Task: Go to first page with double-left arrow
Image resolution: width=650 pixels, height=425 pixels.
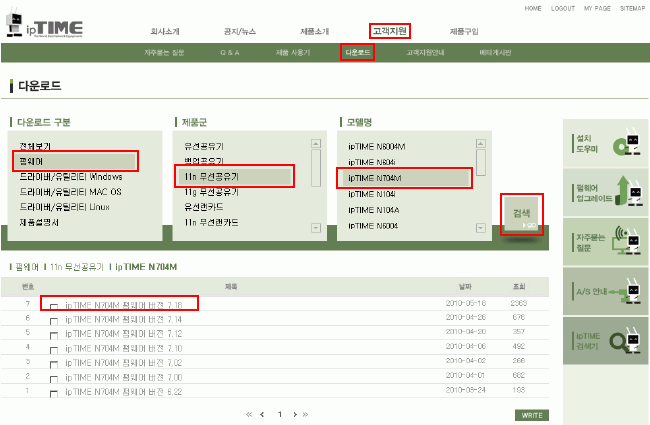Action: coord(249,414)
